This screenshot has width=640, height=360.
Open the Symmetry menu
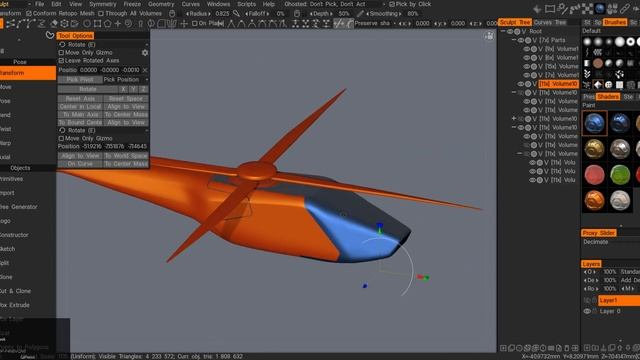102,4
